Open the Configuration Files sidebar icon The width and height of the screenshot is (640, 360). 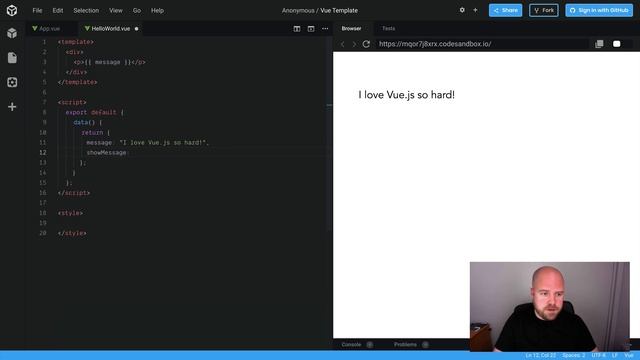(12, 82)
